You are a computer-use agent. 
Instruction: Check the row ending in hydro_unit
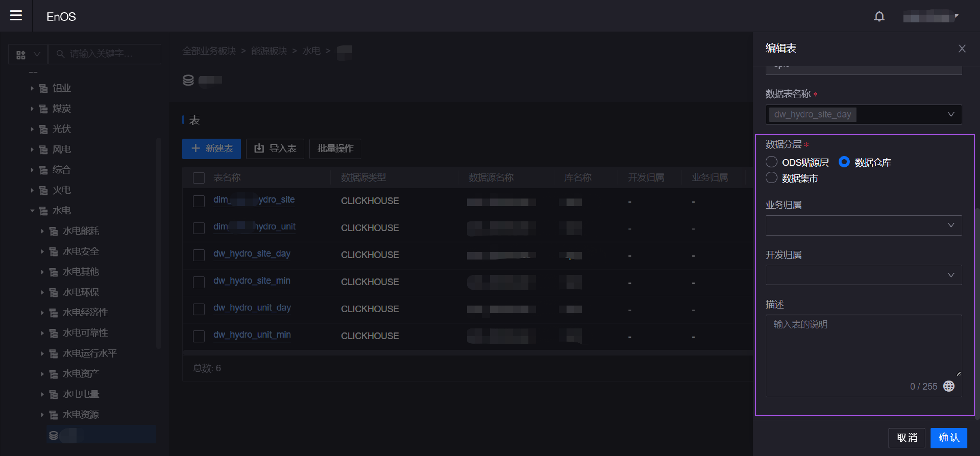point(199,228)
